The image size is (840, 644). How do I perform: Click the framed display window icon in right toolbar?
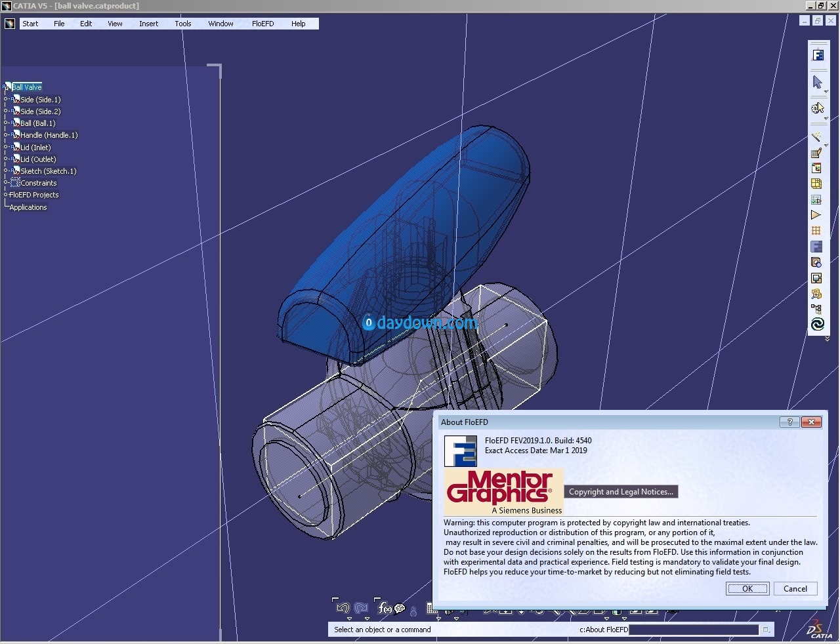point(816,278)
